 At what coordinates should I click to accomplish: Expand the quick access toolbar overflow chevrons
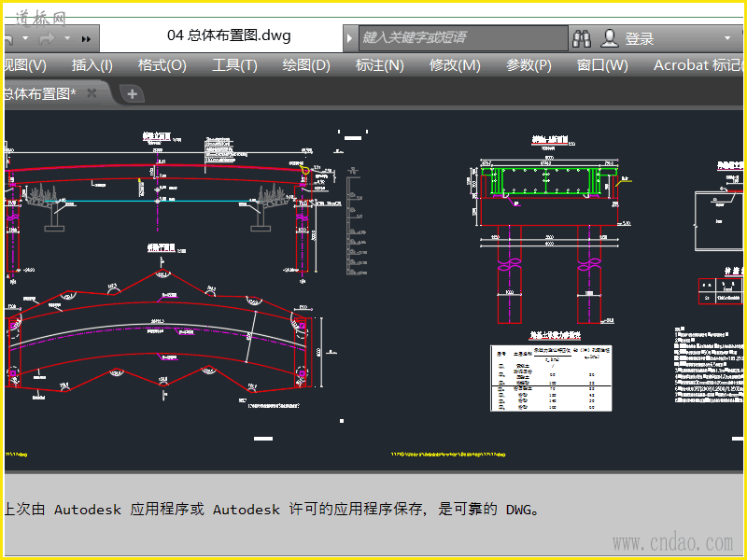pyautogui.click(x=86, y=39)
